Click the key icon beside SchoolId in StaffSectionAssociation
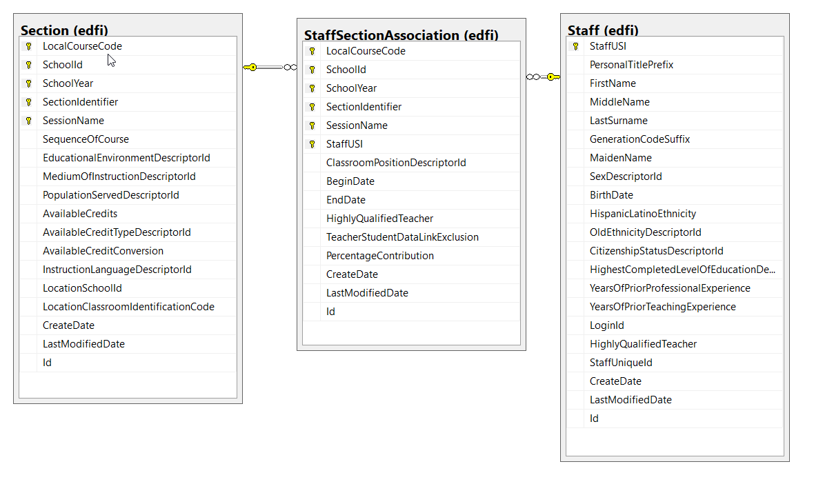The width and height of the screenshot is (814, 504). (x=312, y=70)
